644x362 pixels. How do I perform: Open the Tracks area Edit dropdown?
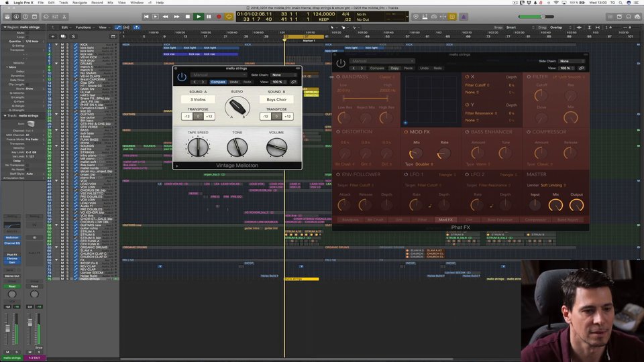66,27
